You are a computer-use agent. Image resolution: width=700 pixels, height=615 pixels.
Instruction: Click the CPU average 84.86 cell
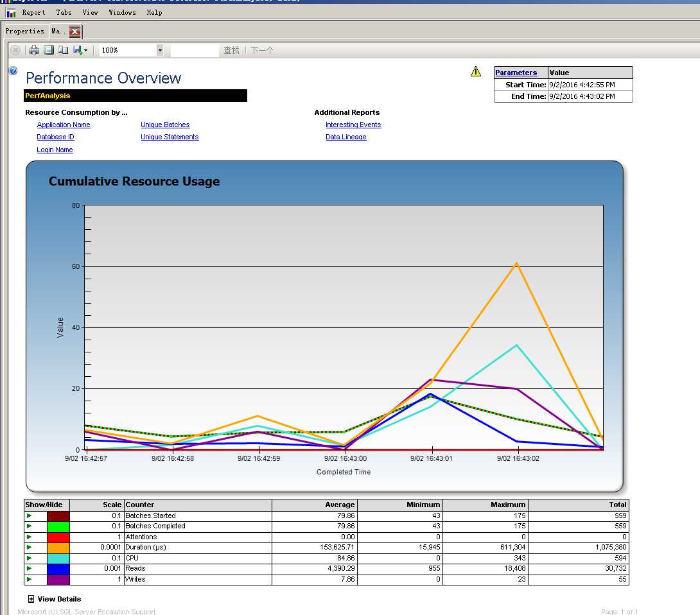click(x=314, y=559)
